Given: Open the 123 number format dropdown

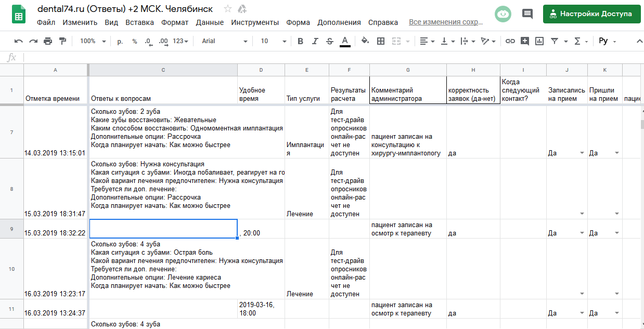Looking at the screenshot, I should click(181, 41).
